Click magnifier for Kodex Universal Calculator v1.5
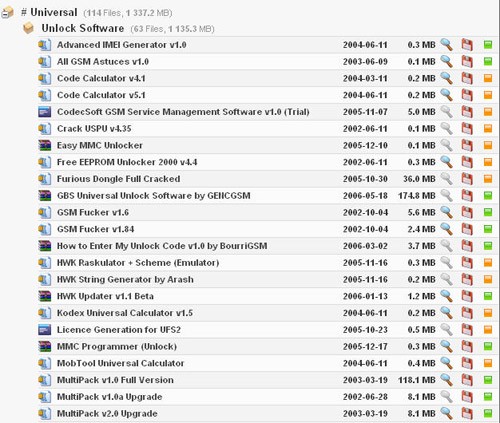 tap(446, 313)
